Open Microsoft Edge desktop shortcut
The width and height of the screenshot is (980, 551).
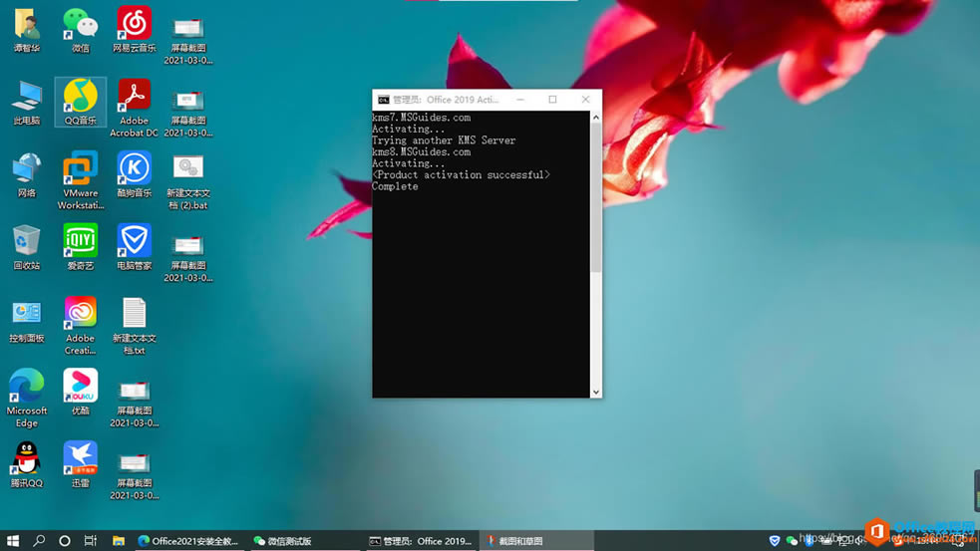[26, 387]
